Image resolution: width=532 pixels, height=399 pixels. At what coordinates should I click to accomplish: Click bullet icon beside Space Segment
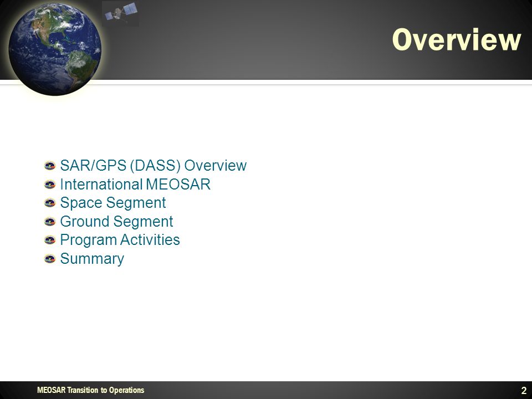point(50,203)
